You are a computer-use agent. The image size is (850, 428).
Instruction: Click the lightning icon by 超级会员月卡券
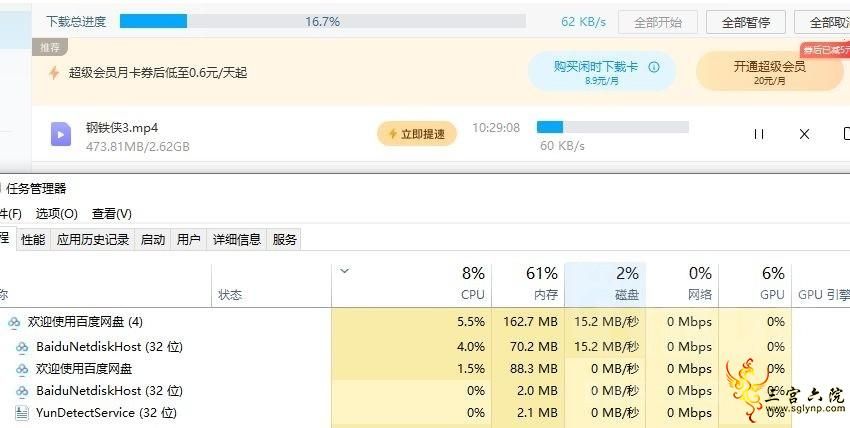click(54, 73)
